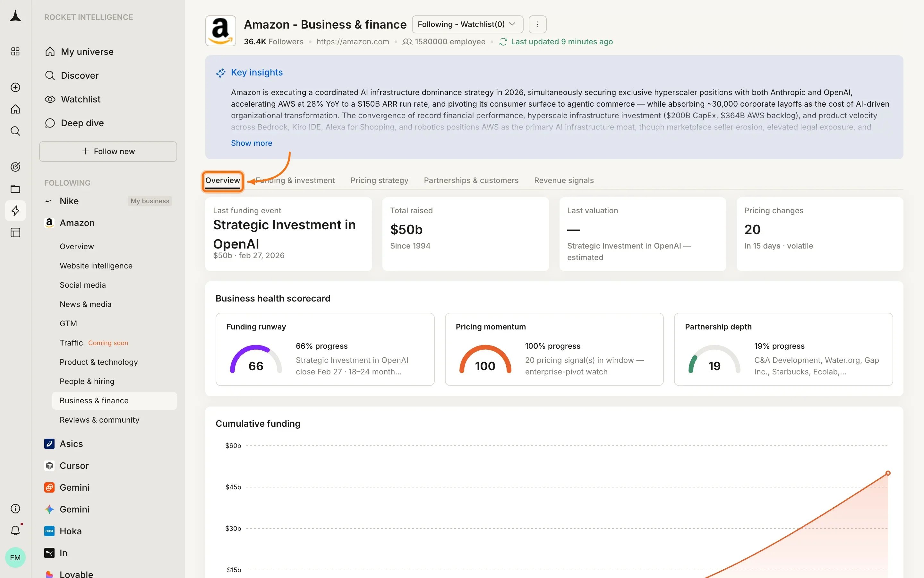Click the info circle icon in left rail
The image size is (924, 578).
coord(15,508)
